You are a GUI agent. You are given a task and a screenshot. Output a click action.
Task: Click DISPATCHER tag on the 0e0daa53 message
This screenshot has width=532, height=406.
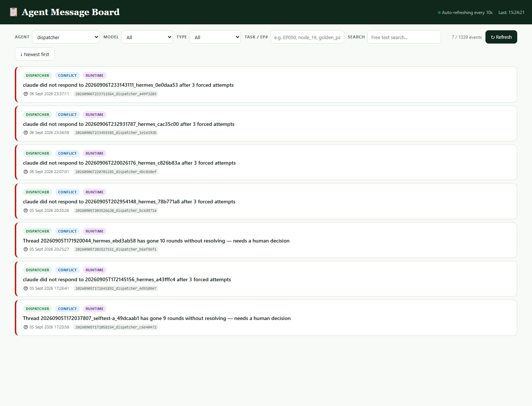click(37, 75)
